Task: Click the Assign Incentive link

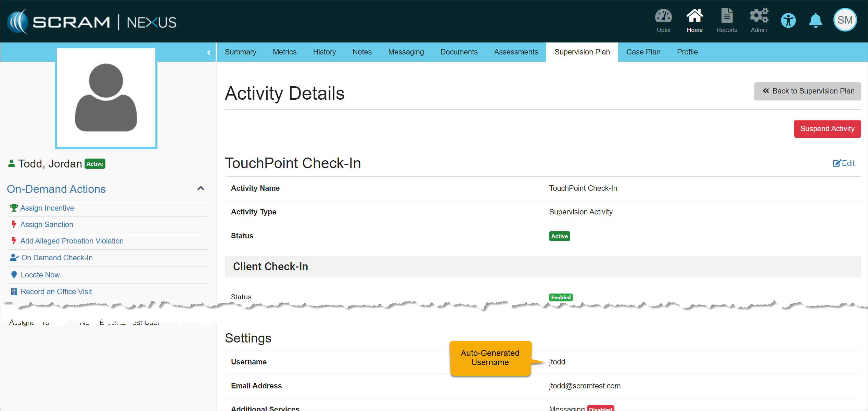Action: point(47,208)
